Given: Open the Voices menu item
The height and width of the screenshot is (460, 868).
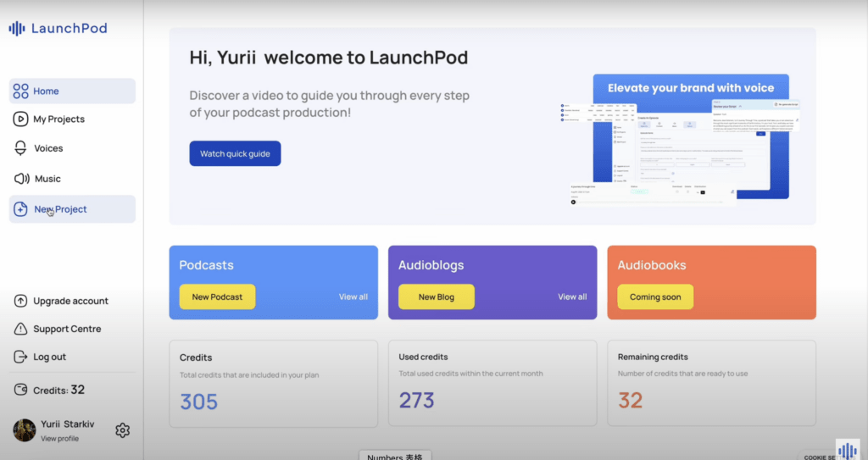Looking at the screenshot, I should click(48, 148).
